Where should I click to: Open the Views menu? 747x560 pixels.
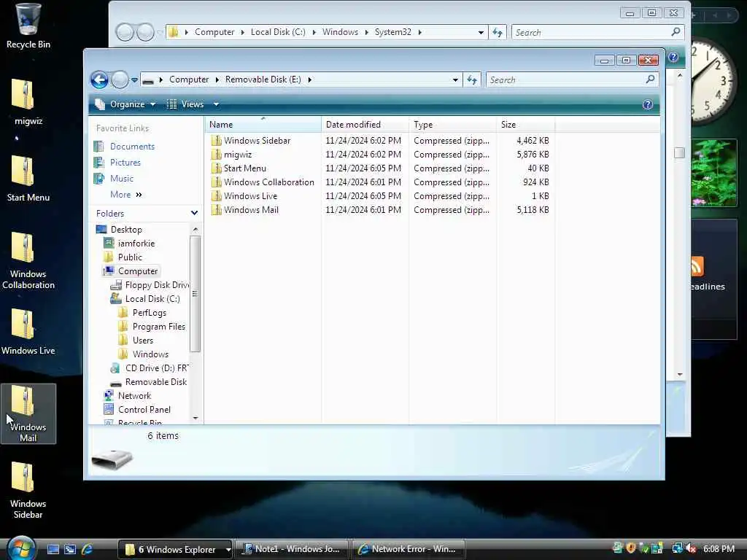pos(186,104)
